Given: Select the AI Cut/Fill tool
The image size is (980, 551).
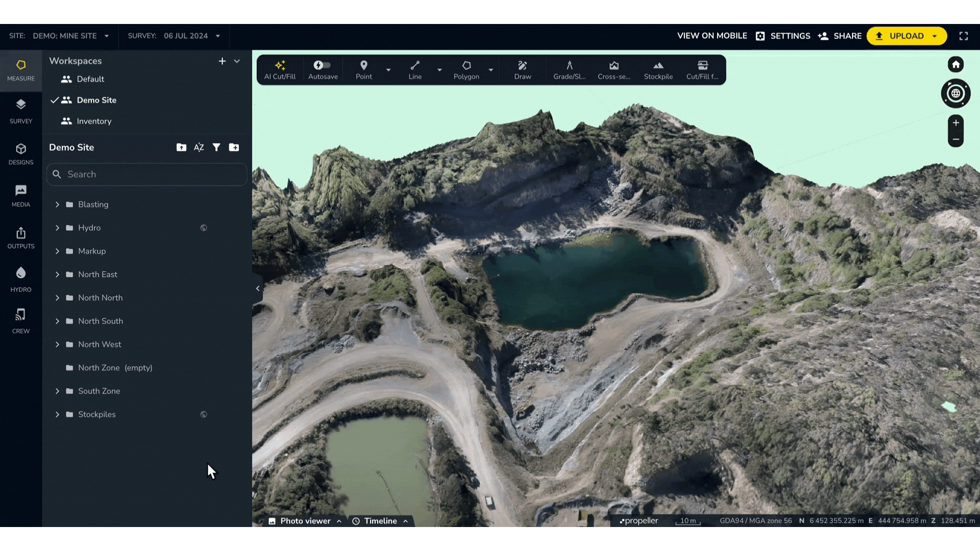Looking at the screenshot, I should [x=280, y=70].
